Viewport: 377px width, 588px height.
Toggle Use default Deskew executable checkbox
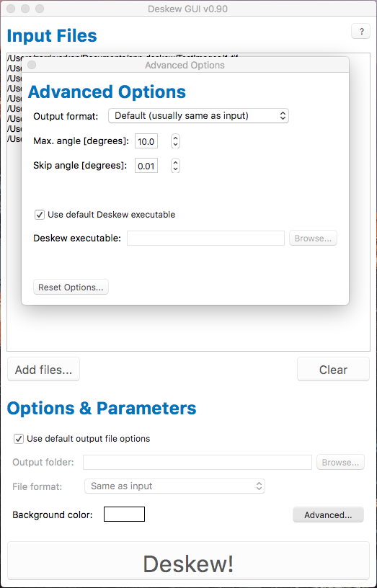pyautogui.click(x=39, y=215)
